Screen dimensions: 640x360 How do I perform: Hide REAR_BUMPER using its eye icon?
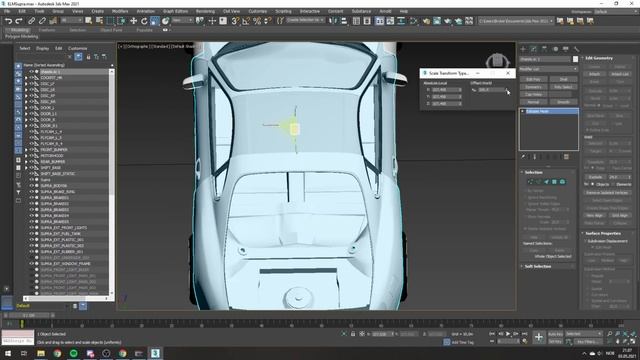pos(31,162)
